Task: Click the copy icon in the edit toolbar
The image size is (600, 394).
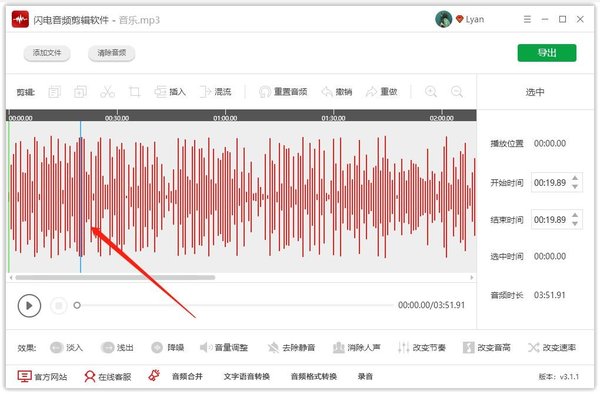Action: coord(54,92)
